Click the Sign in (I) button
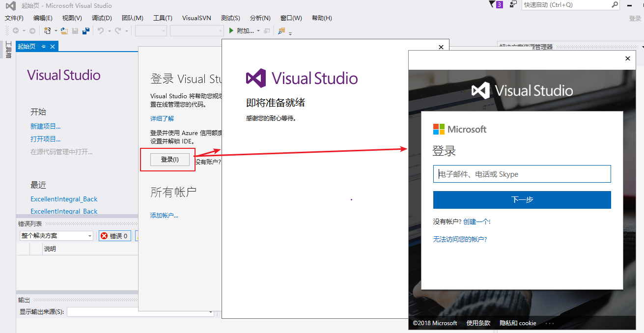This screenshot has width=644, height=333. click(x=170, y=160)
